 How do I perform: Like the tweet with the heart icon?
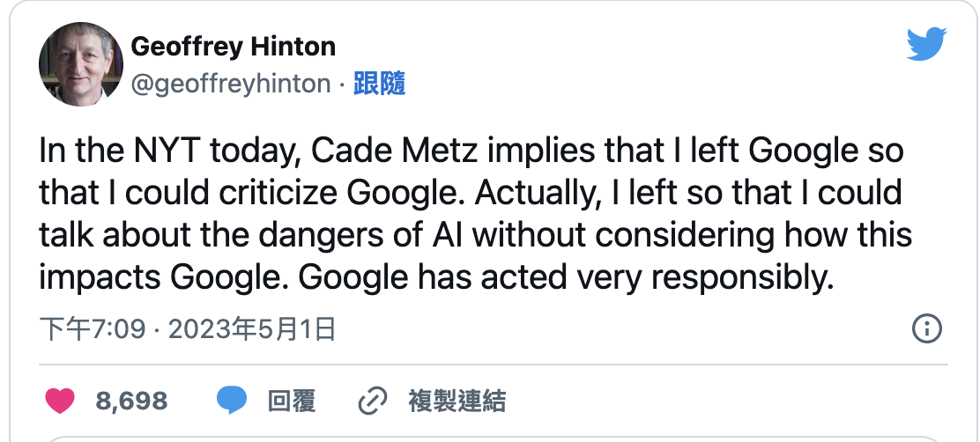[60, 401]
